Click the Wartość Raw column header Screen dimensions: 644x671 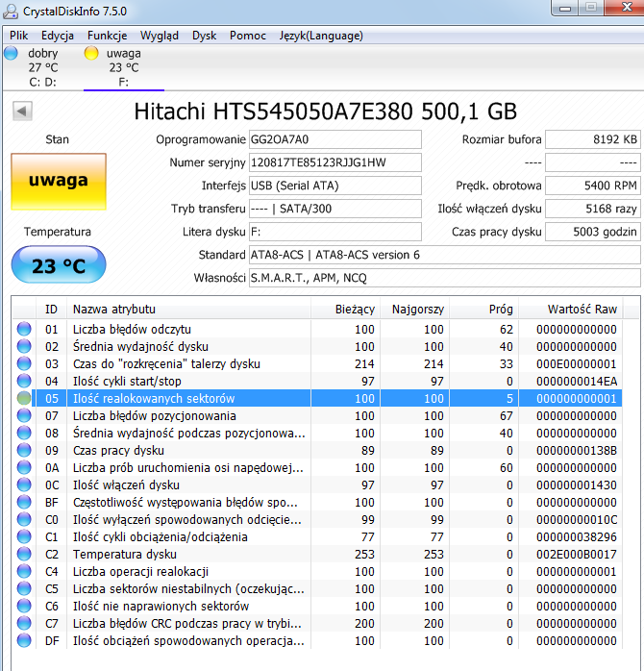click(571, 310)
